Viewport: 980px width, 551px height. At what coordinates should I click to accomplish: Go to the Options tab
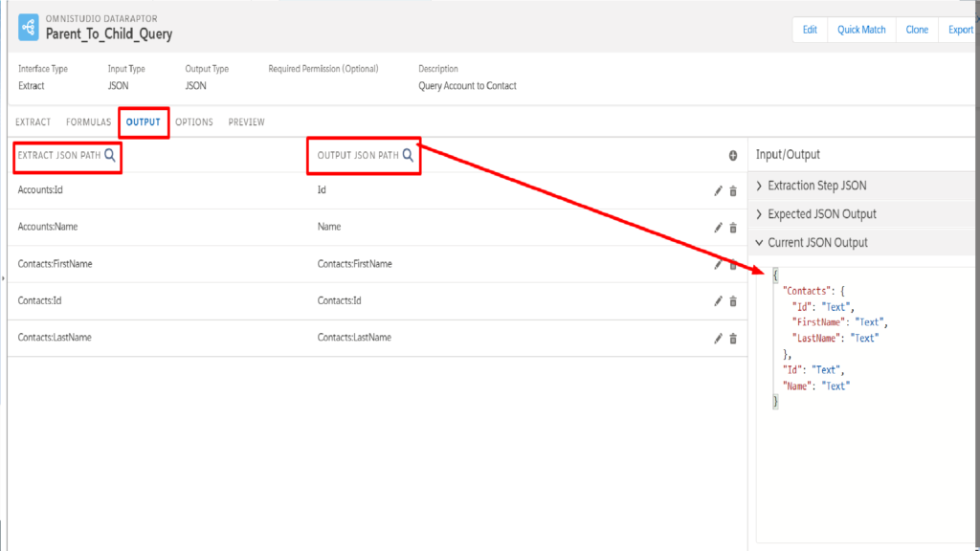pos(194,121)
